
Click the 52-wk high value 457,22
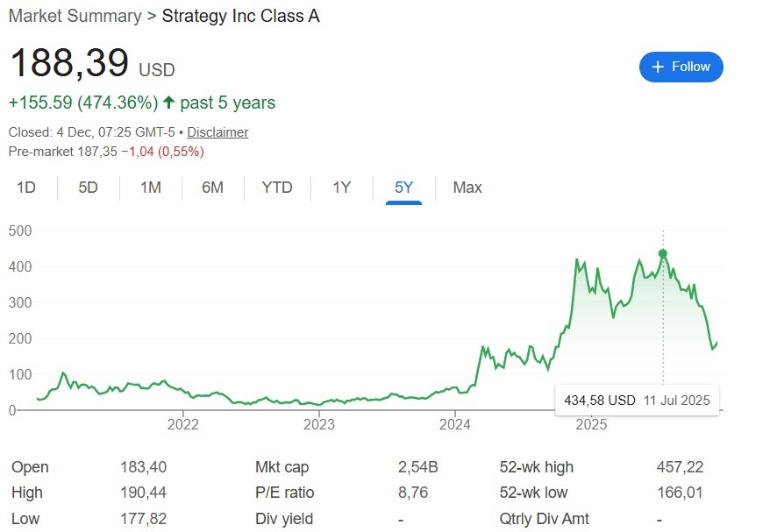pyautogui.click(x=679, y=467)
